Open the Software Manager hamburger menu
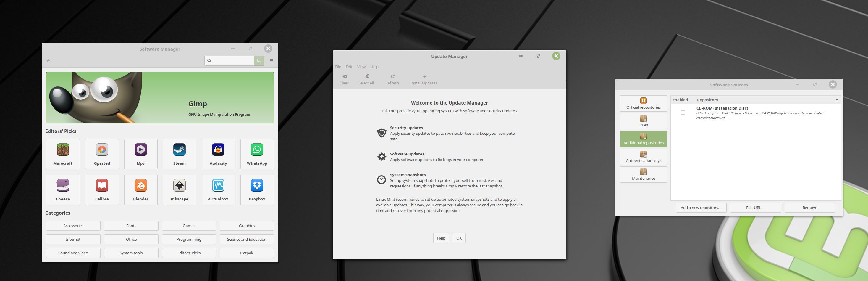This screenshot has height=281, width=868. pos(271,61)
